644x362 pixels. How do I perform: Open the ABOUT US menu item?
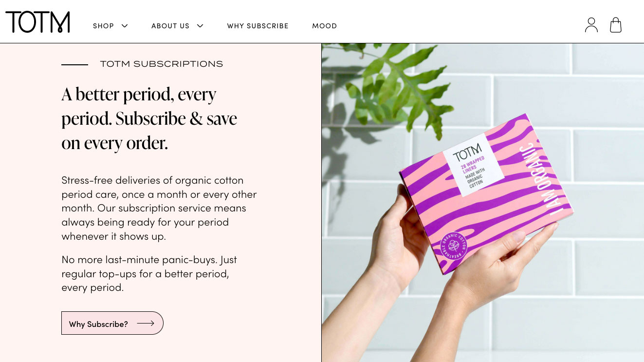coord(170,26)
